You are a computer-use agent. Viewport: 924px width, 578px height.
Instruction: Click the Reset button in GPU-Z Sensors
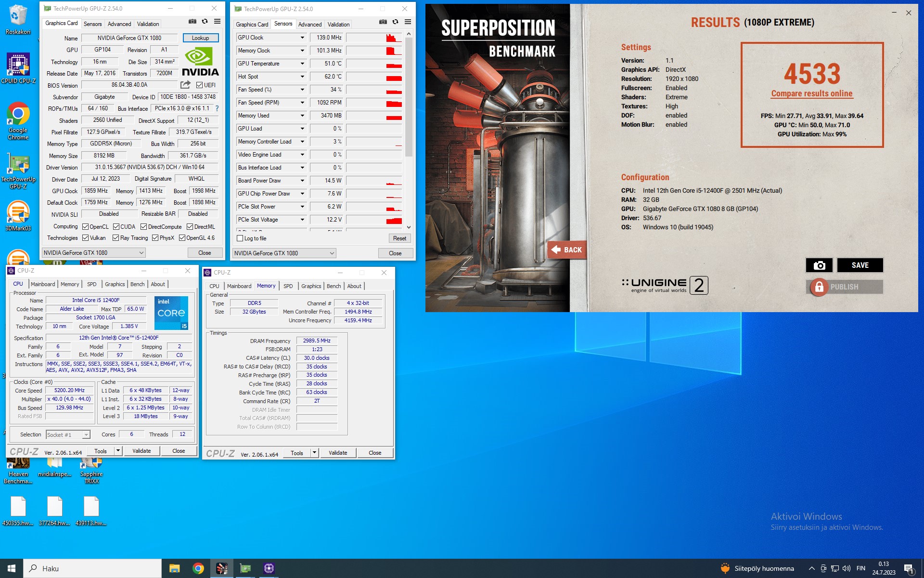click(x=399, y=238)
